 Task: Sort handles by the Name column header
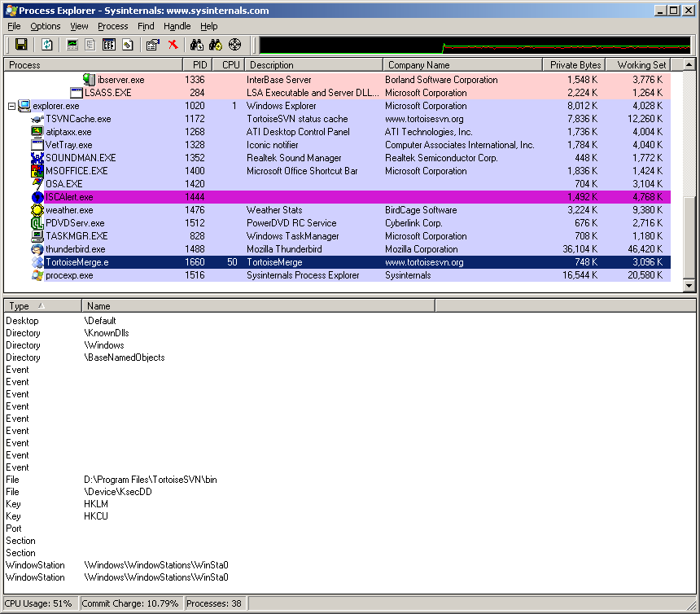pos(259,306)
